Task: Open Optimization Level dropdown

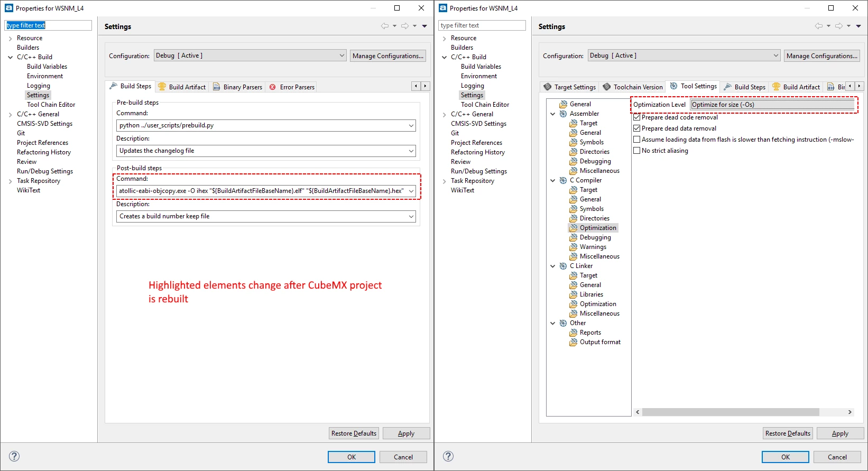Action: 772,105
